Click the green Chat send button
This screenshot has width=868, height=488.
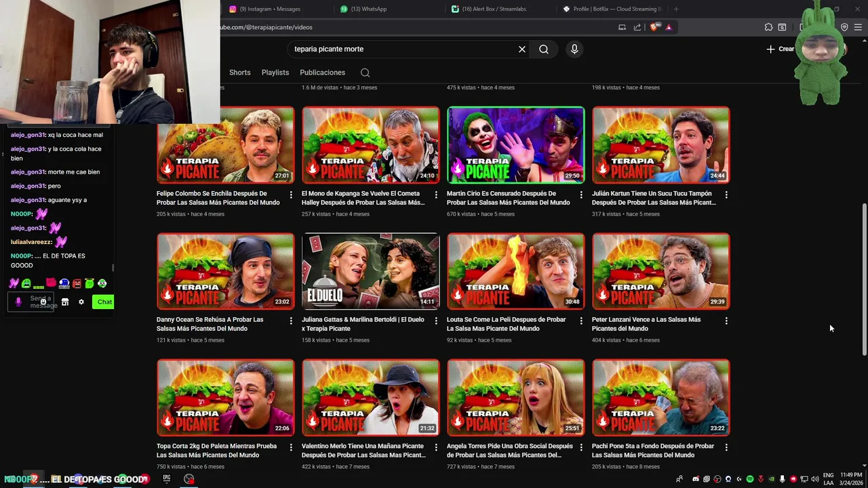point(104,302)
